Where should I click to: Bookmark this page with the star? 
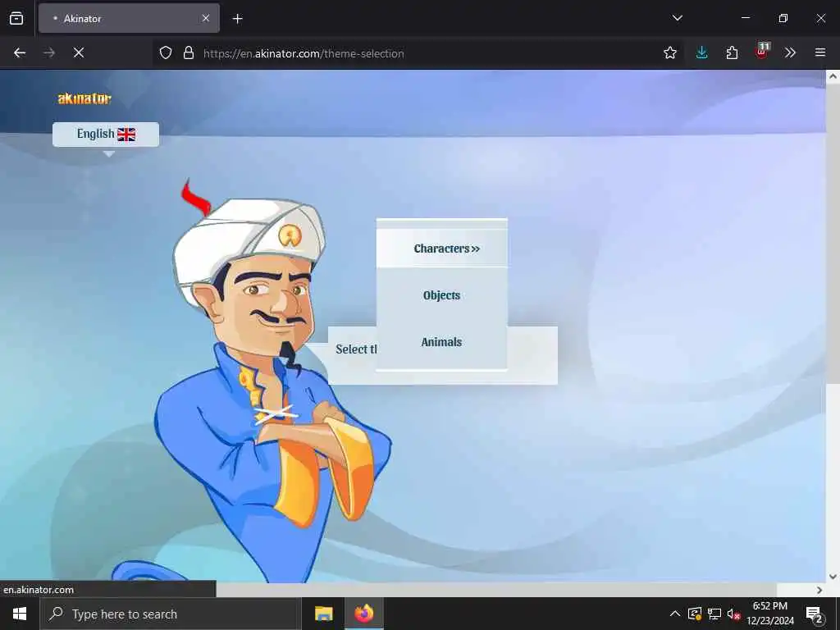coord(670,52)
